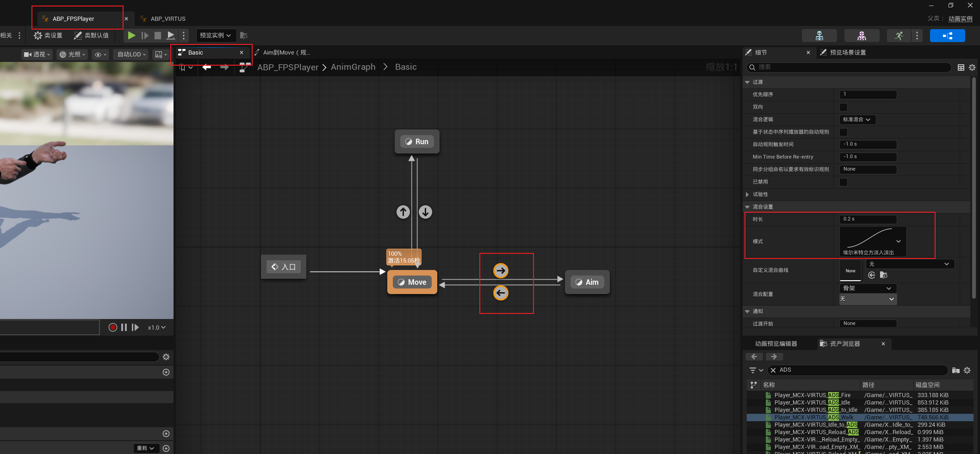
Task: Collapse the 混合设置 section
Action: (x=747, y=207)
